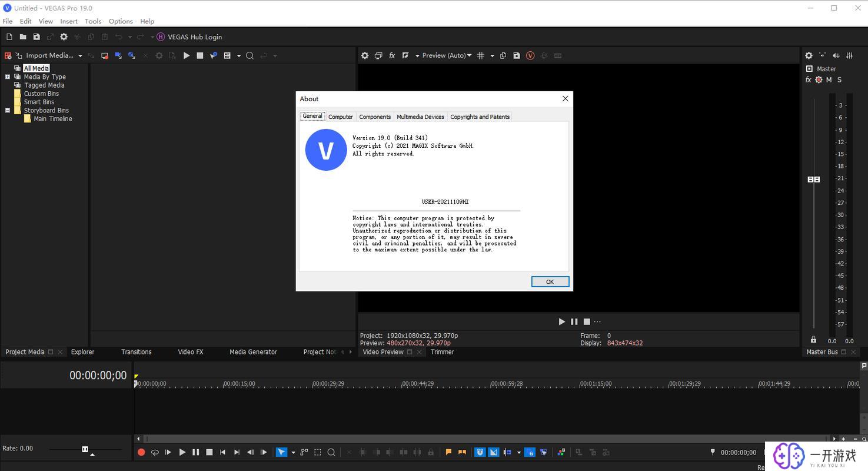Select All Media in the media tree
Viewport: 868px width, 471px height.
[36, 68]
